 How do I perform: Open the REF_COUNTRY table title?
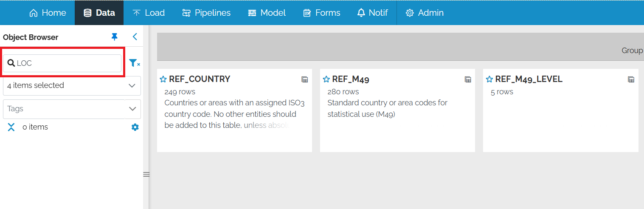200,79
